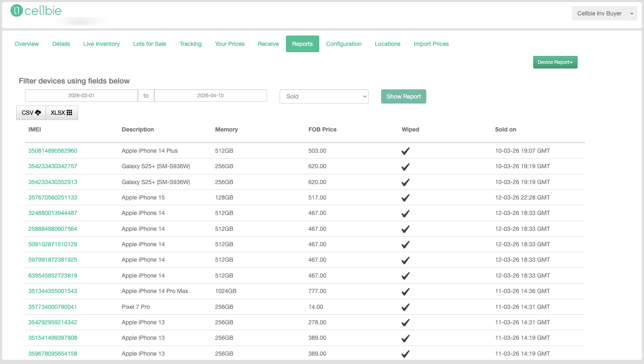644x364 pixels.
Task: Click the 11-03-26 14:36 GMT sold date
Action: [x=522, y=291]
